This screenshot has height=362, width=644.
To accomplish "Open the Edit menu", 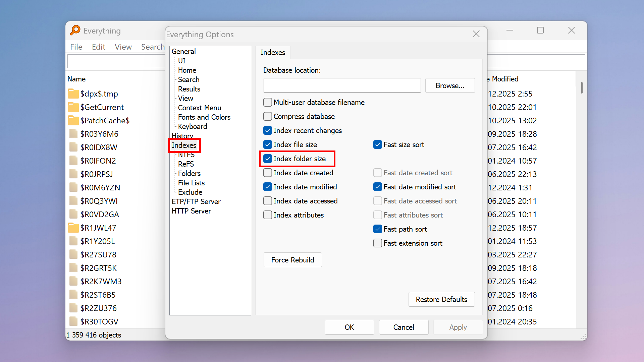I will pyautogui.click(x=98, y=47).
